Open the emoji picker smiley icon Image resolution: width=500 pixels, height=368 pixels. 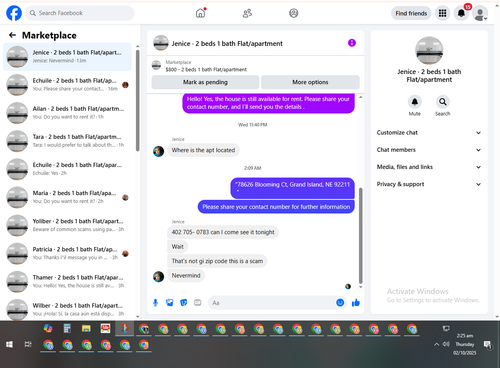pos(340,302)
